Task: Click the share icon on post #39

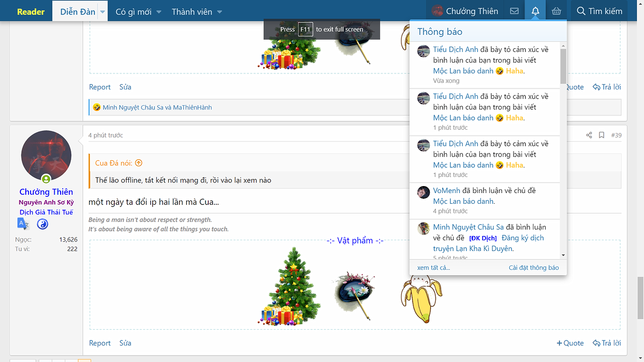Action: 589,135
